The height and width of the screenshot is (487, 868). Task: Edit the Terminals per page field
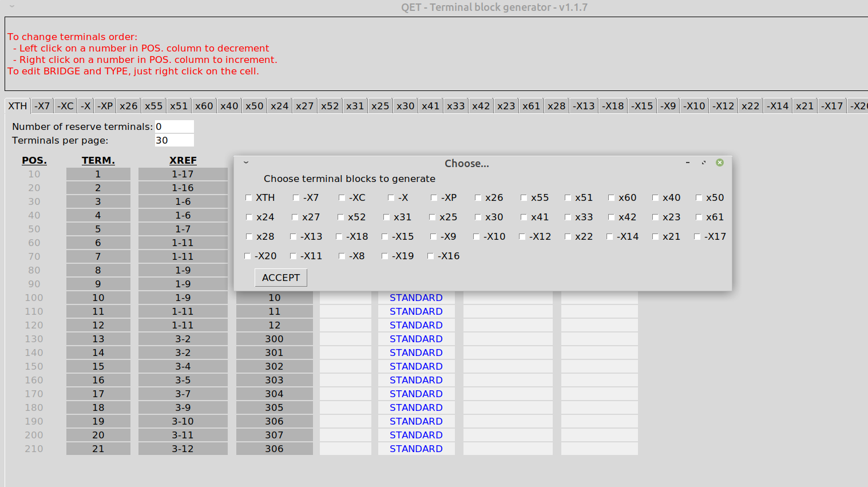point(174,140)
